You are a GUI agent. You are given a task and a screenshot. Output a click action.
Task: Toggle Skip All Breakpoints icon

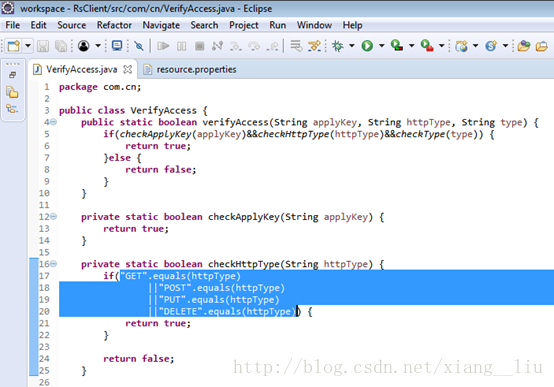(139, 46)
